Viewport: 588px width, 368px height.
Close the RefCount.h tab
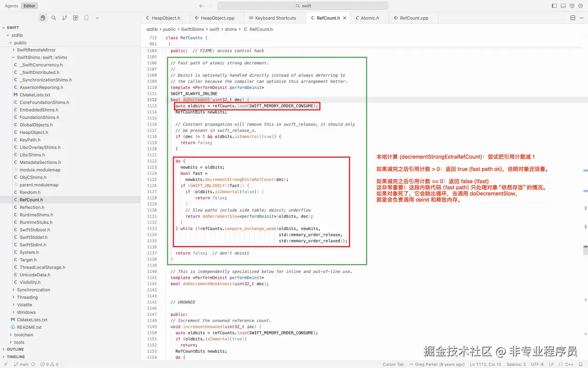pyautogui.click(x=345, y=18)
